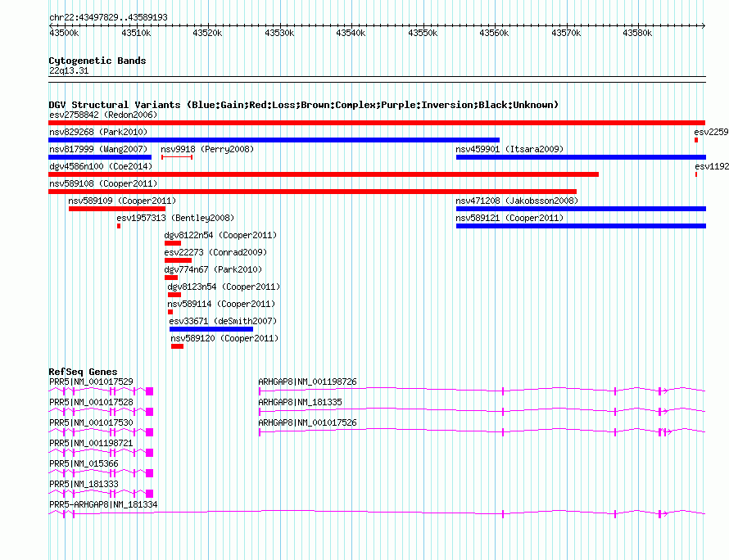Select the PRR5|NM_015366 transcript label
The width and height of the screenshot is (729, 560).
click(84, 463)
